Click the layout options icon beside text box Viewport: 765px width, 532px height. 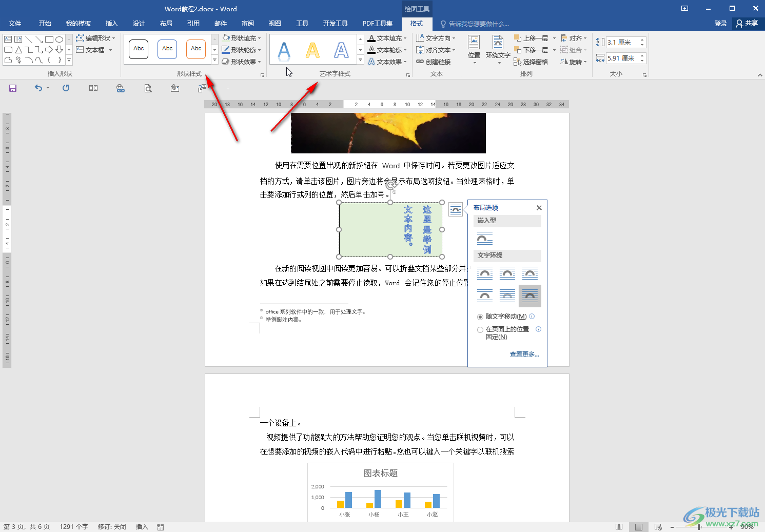[x=456, y=209]
